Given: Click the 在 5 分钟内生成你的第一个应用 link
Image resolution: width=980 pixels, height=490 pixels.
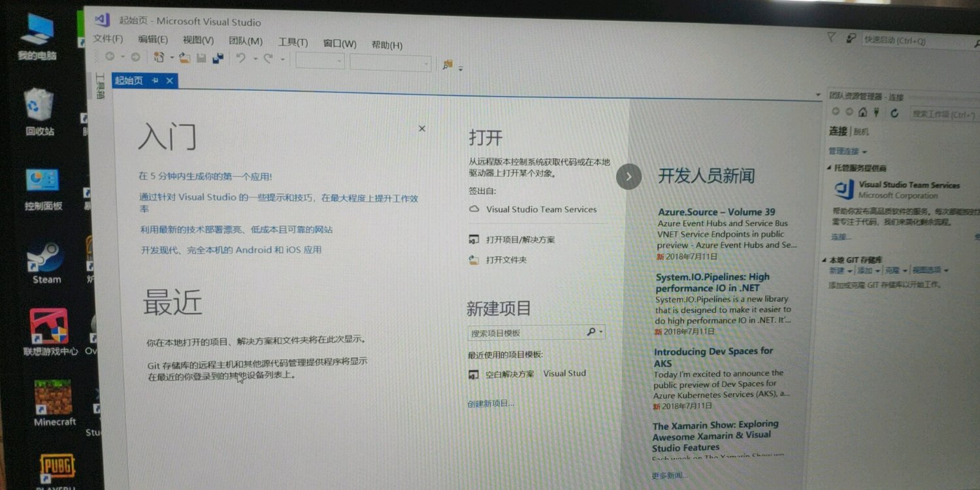Looking at the screenshot, I should [x=205, y=176].
